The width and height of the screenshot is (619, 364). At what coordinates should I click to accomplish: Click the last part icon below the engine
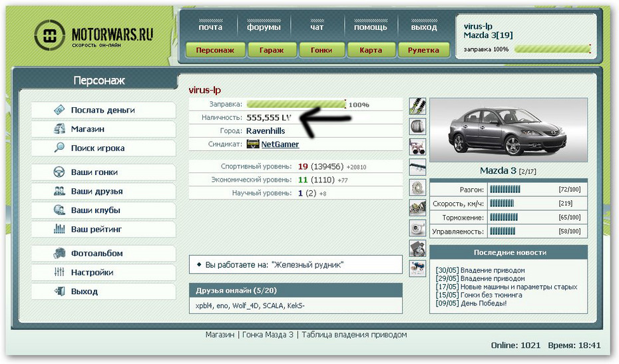click(417, 268)
